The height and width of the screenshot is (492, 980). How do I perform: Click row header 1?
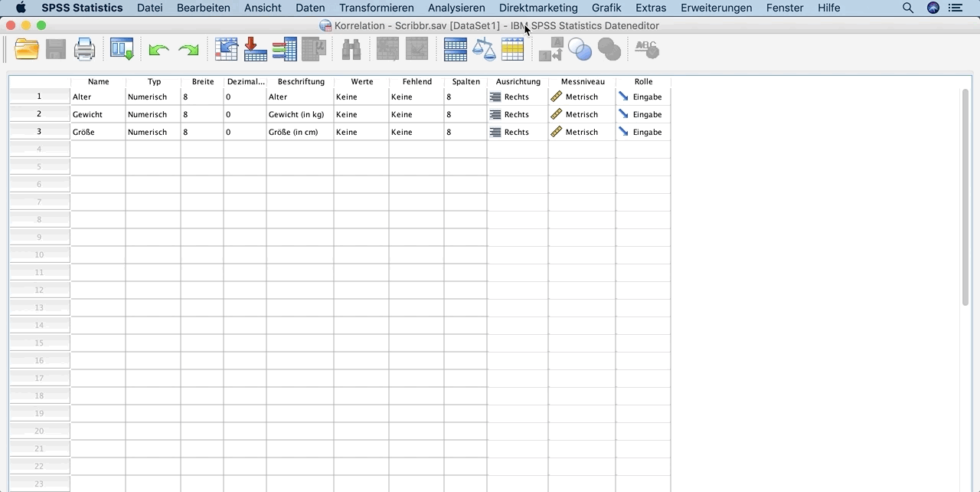click(x=40, y=97)
